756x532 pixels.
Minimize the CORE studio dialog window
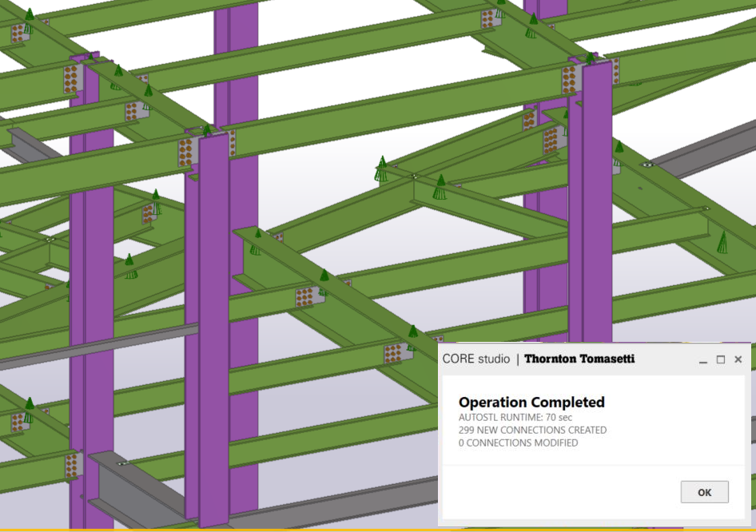(703, 360)
